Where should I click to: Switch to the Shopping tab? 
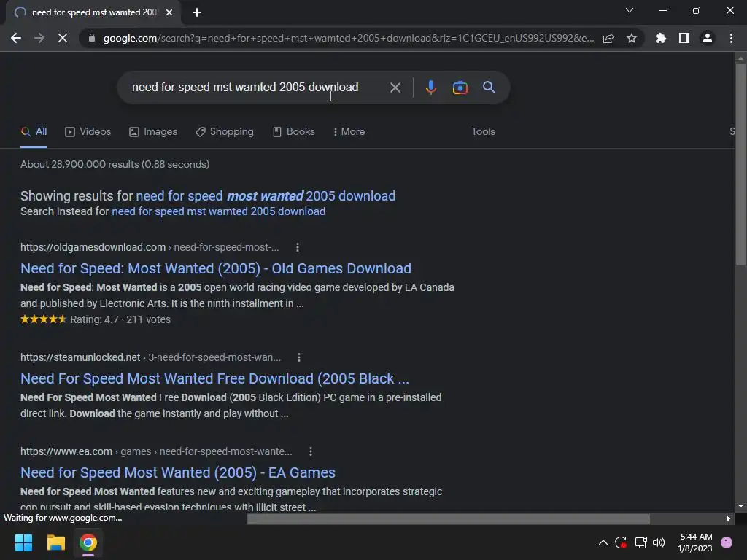[225, 132]
